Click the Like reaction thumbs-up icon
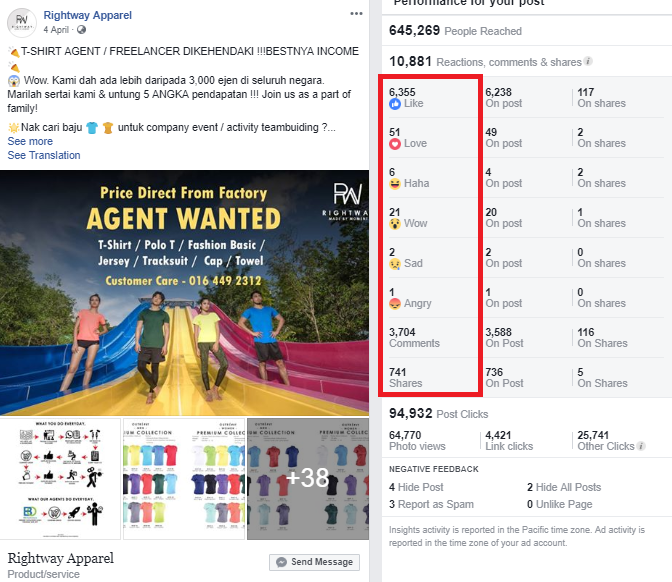This screenshot has width=672, height=582. click(395, 103)
